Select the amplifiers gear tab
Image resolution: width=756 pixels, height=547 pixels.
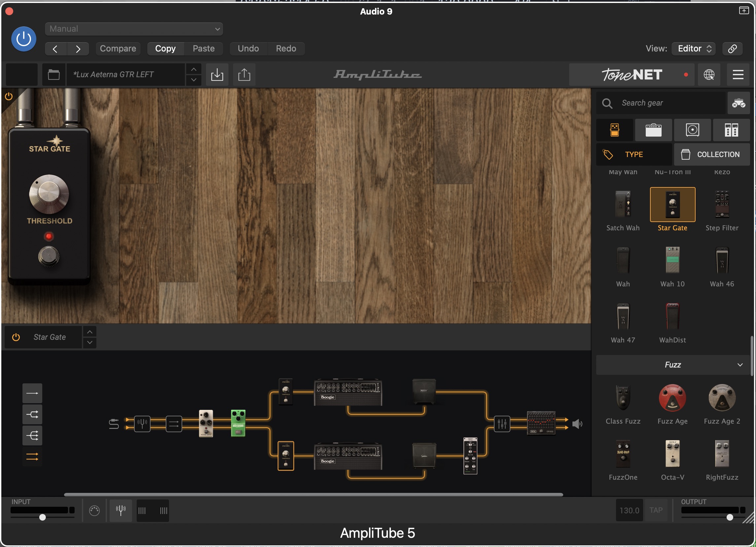[653, 130]
